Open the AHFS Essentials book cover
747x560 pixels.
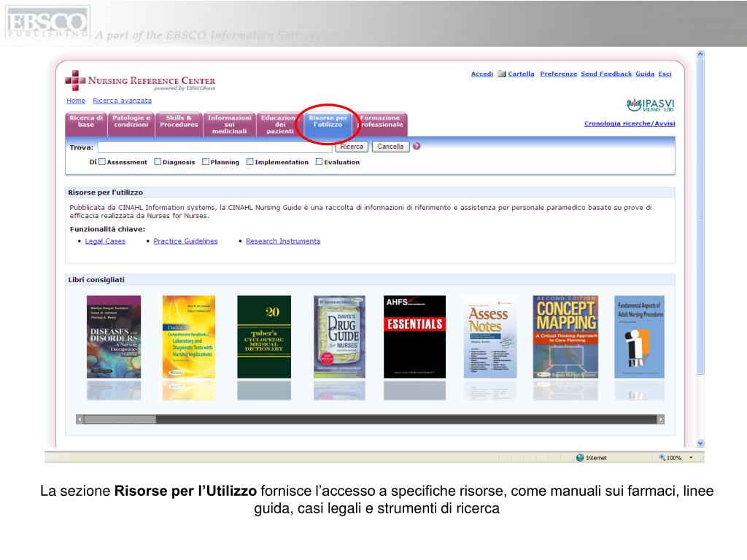[x=414, y=337]
